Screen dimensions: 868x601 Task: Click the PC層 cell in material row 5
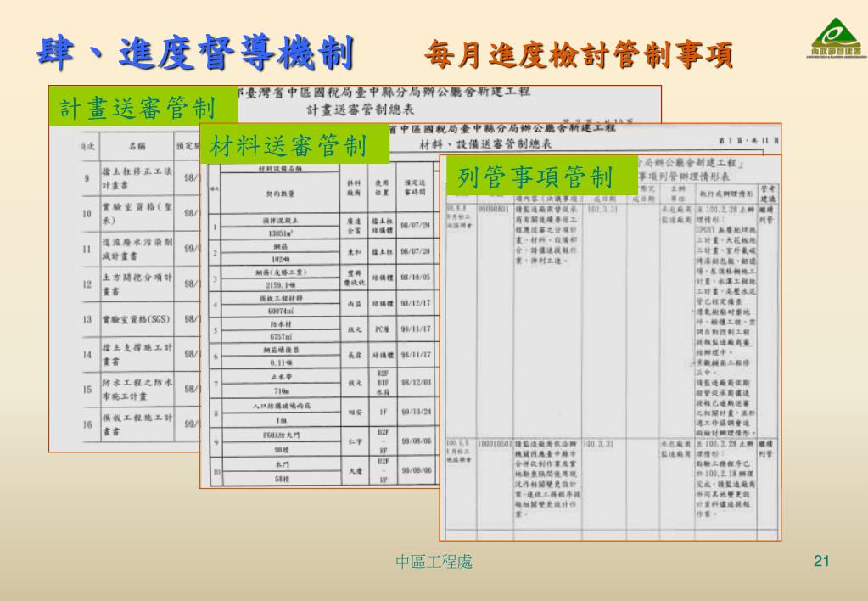[x=383, y=329]
